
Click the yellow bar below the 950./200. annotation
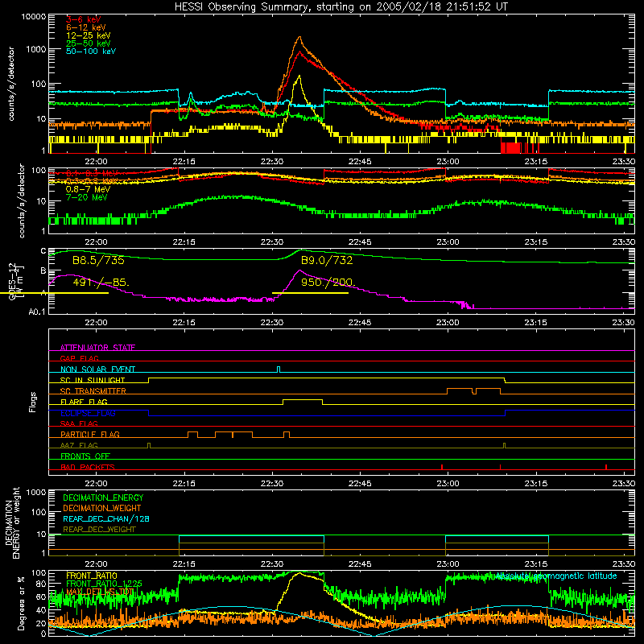point(310,293)
